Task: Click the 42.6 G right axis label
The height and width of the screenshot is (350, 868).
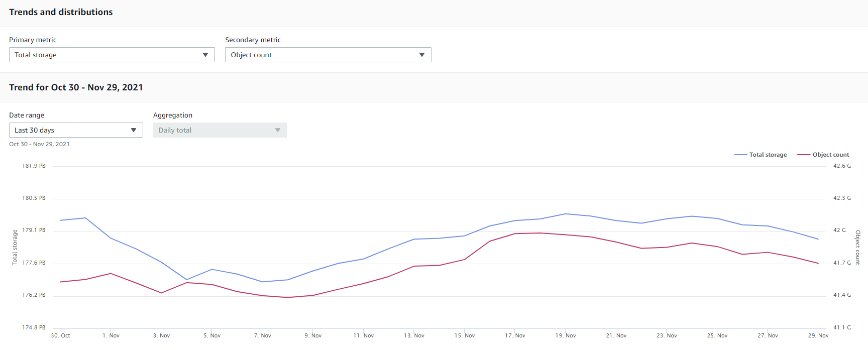Action: pyautogui.click(x=842, y=166)
